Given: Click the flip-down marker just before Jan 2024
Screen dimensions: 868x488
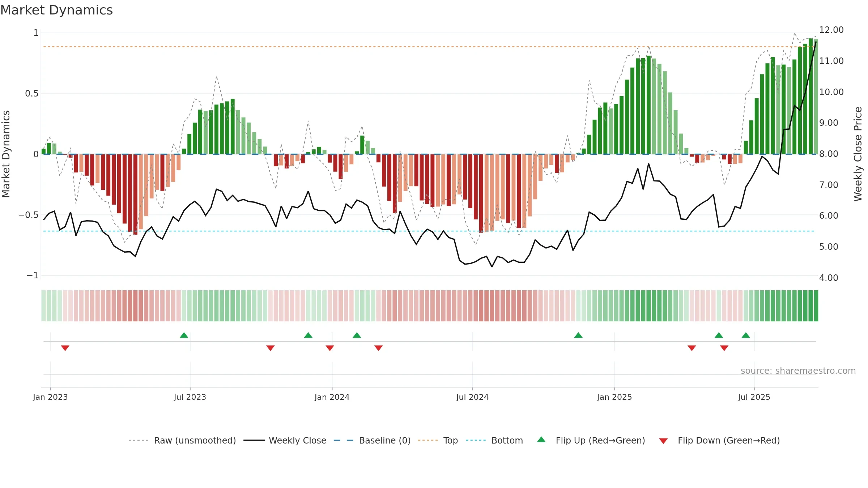Looking at the screenshot, I should pyautogui.click(x=330, y=348).
